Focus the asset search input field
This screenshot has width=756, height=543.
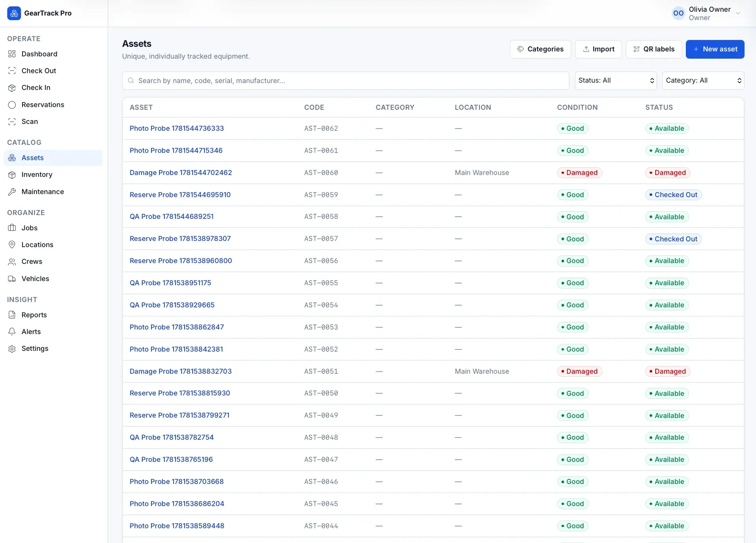point(346,81)
